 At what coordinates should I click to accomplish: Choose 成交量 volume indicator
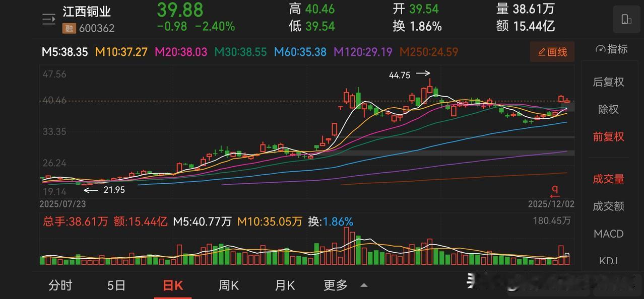click(608, 179)
